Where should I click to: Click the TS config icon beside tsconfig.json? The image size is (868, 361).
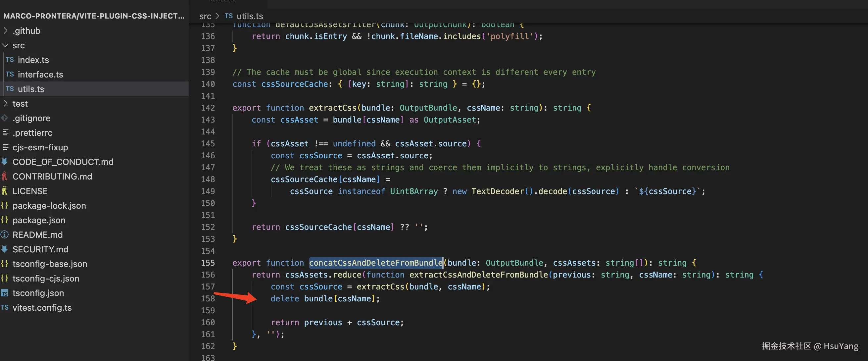point(4,293)
